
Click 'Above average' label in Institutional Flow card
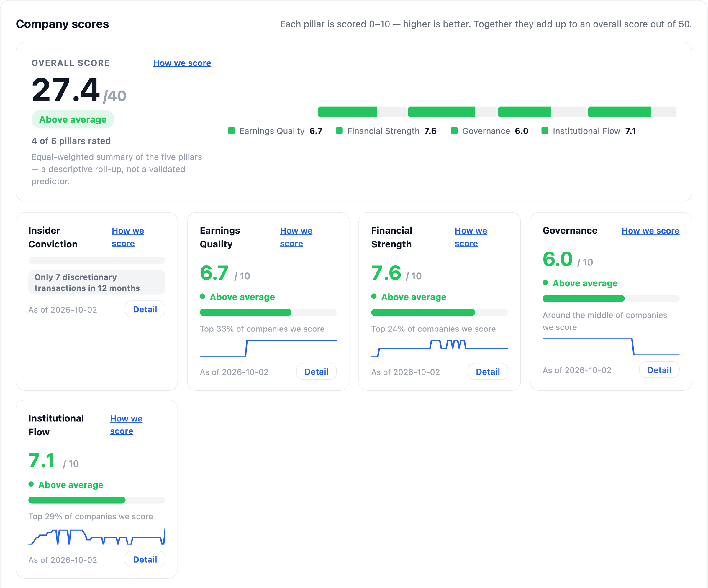71,484
